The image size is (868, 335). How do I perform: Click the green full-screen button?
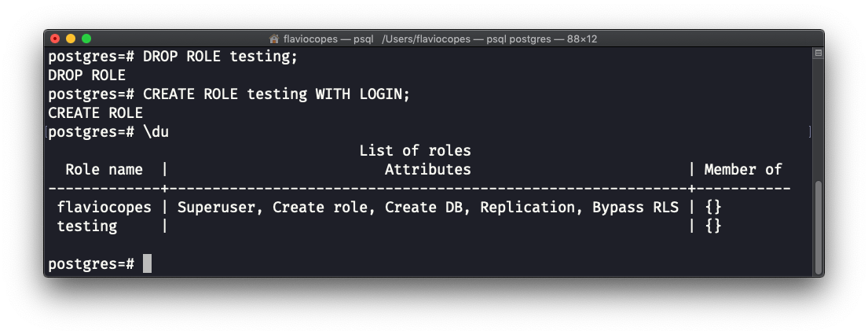coord(86,39)
